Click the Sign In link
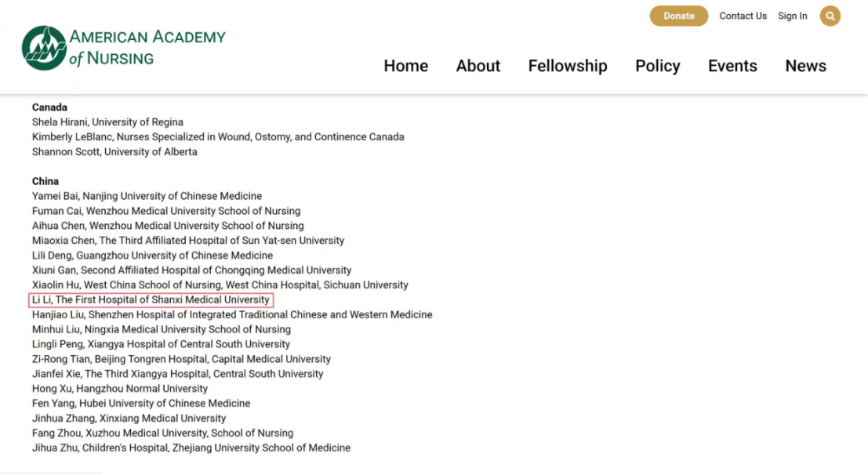Image resolution: width=868 pixels, height=475 pixels. click(x=792, y=16)
